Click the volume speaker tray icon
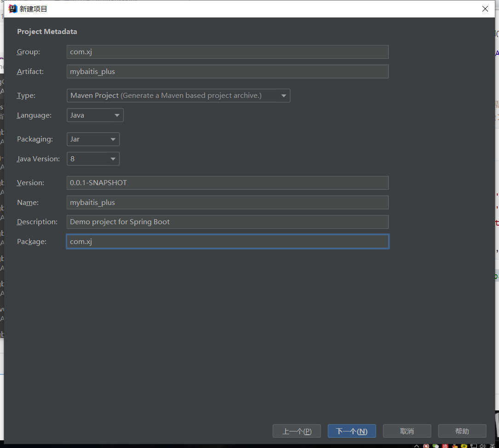 (x=483, y=446)
